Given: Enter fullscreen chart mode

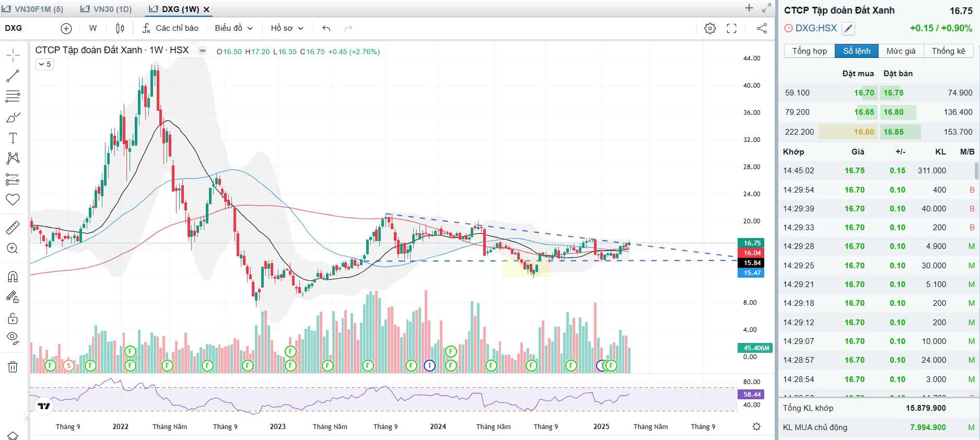Looking at the screenshot, I should [x=732, y=28].
